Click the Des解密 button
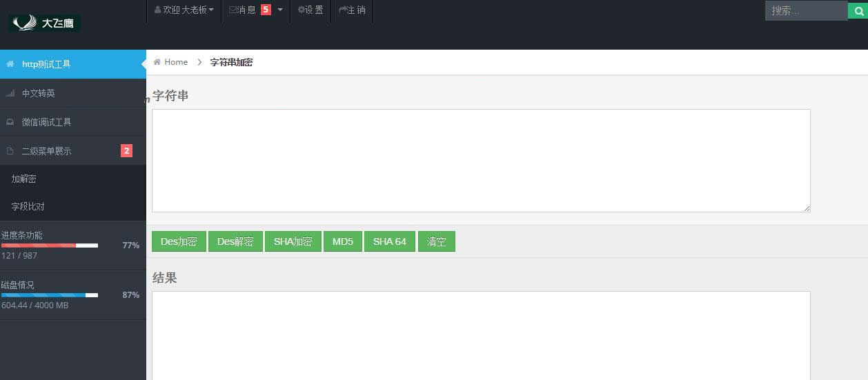This screenshot has width=868, height=380. [235, 241]
